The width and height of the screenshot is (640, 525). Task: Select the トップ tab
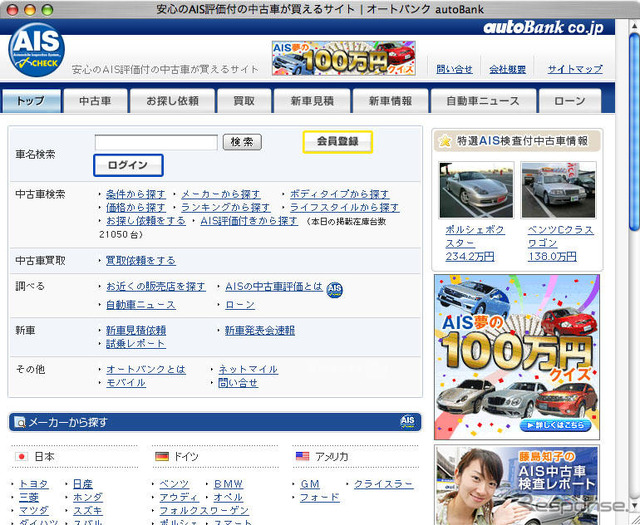31,101
